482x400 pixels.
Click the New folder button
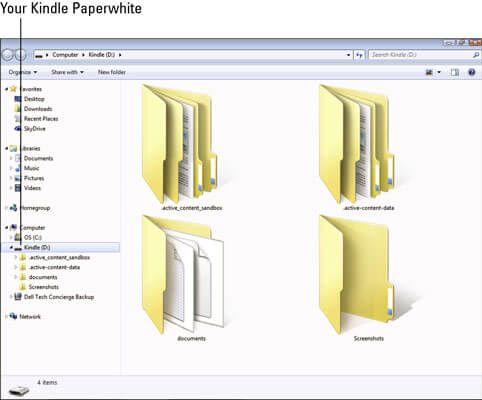click(x=112, y=72)
